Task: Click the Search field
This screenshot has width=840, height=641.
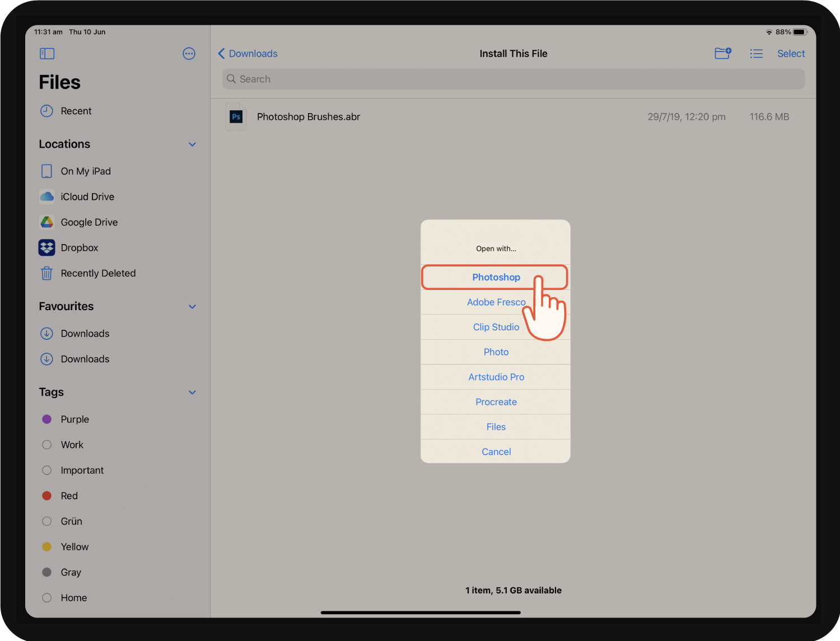Action: click(x=514, y=79)
